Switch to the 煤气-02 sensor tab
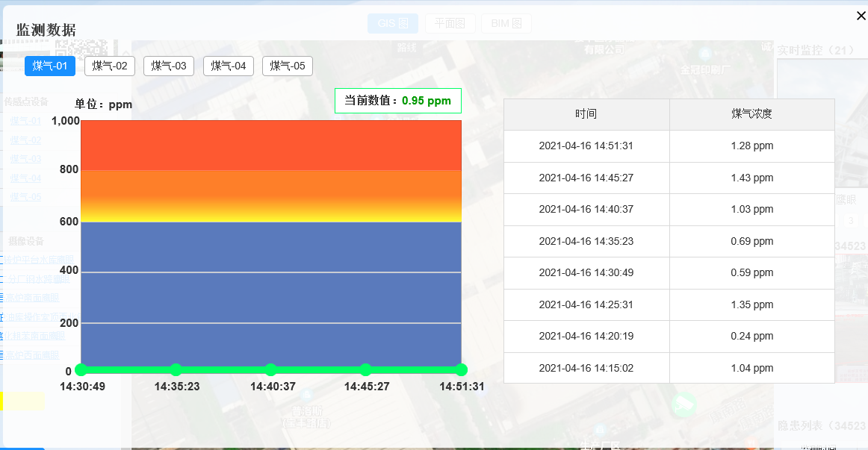 (x=110, y=66)
